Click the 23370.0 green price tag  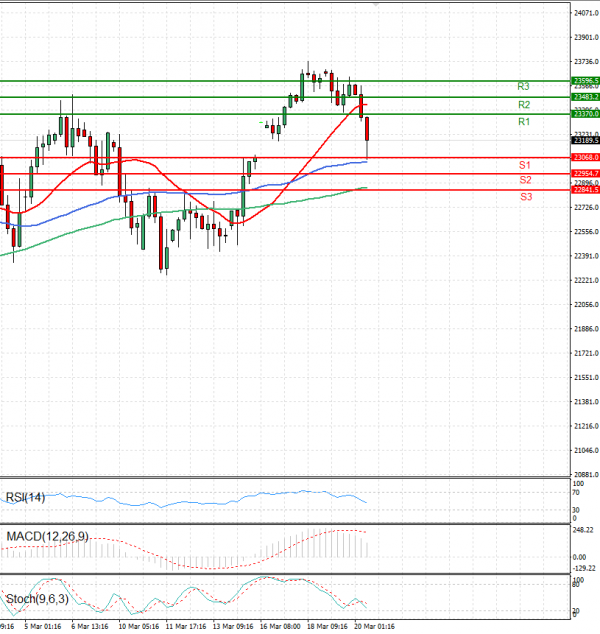(x=585, y=114)
